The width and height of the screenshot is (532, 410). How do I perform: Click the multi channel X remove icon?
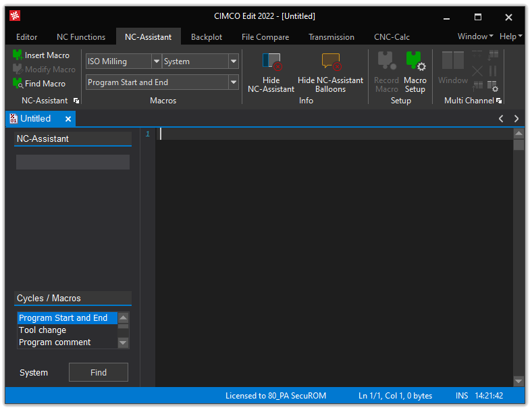[x=477, y=71]
